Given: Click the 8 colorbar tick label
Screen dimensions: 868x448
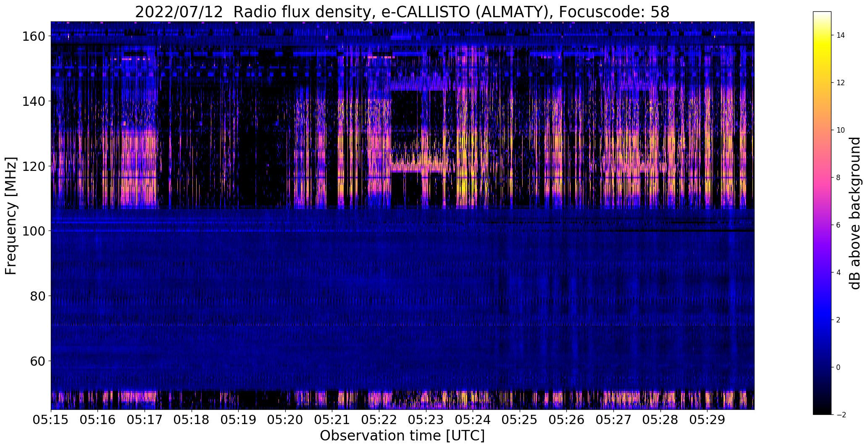Looking at the screenshot, I should (x=839, y=178).
